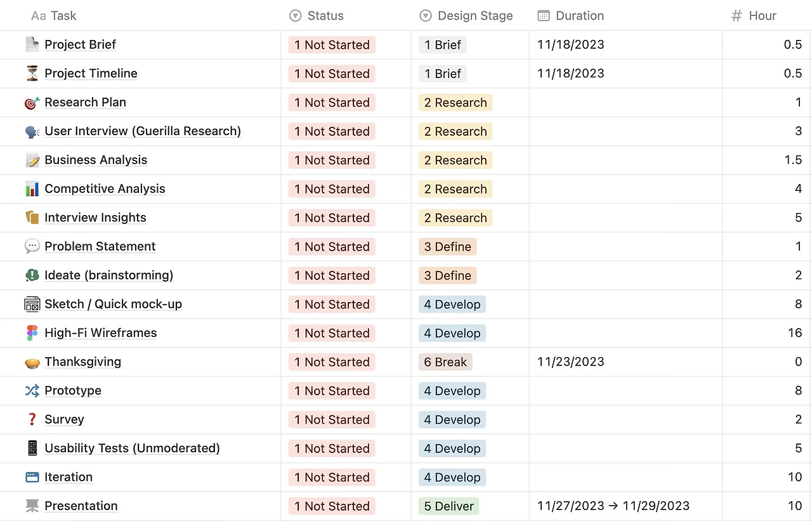This screenshot has height=524, width=812.
Task: Open the Design Stage column header menu
Action: point(475,16)
